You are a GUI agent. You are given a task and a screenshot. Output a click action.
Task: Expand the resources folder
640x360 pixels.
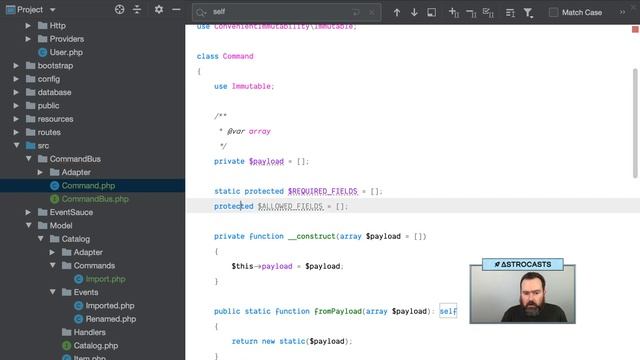tap(16, 119)
